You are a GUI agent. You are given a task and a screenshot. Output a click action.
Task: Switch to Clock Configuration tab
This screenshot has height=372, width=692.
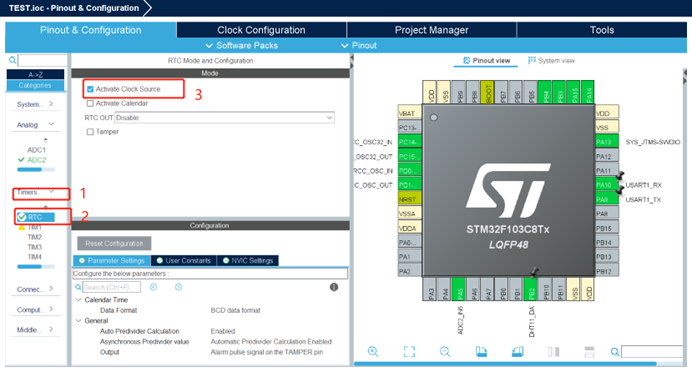[x=261, y=30]
